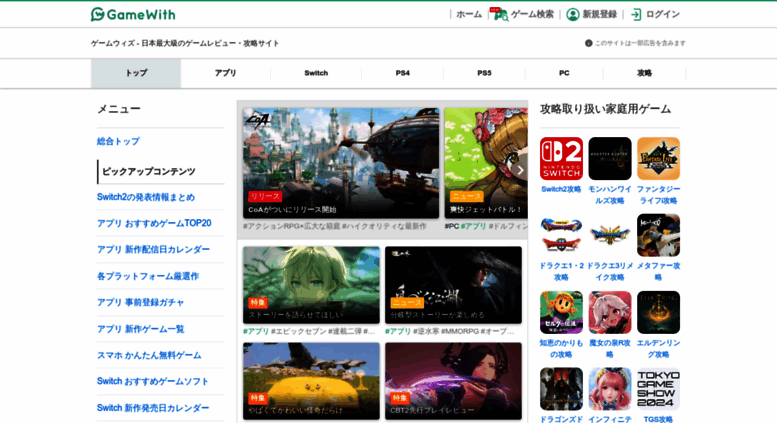This screenshot has height=423, width=777.
Task: Click the new registration user icon
Action: pyautogui.click(x=572, y=14)
